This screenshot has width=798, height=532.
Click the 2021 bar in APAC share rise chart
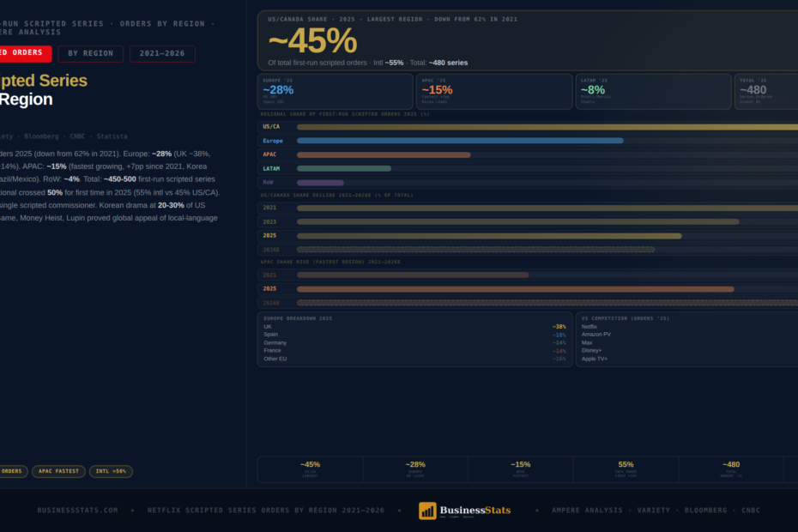413,275
